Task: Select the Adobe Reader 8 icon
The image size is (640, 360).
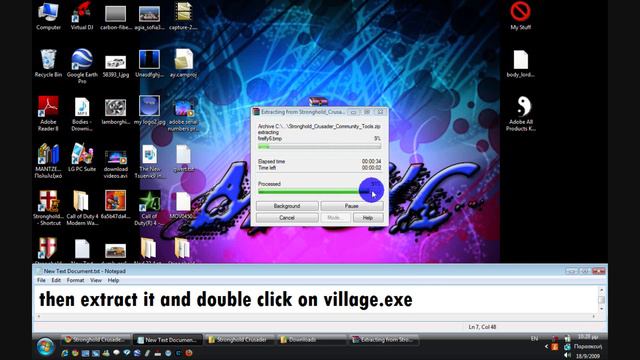Action: 48,113
